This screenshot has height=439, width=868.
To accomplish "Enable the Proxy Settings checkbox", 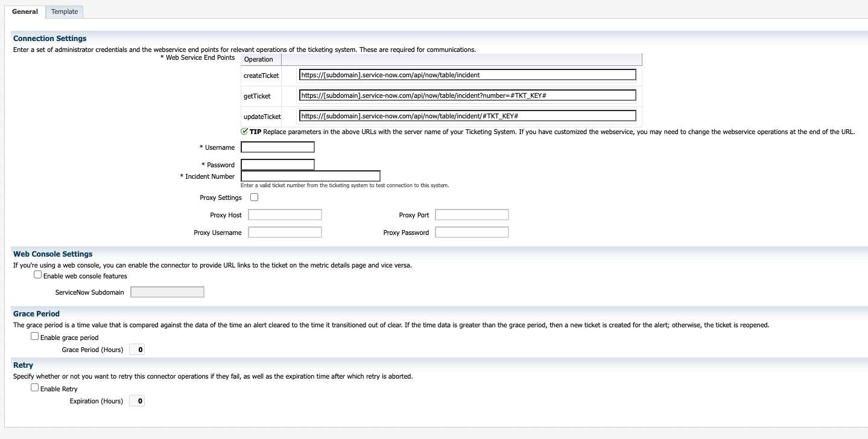I will coord(254,197).
